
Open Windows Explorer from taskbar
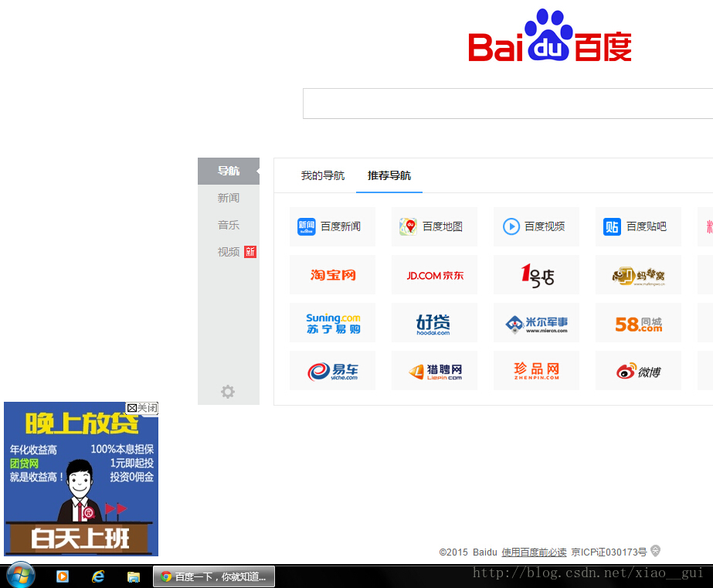tap(133, 576)
